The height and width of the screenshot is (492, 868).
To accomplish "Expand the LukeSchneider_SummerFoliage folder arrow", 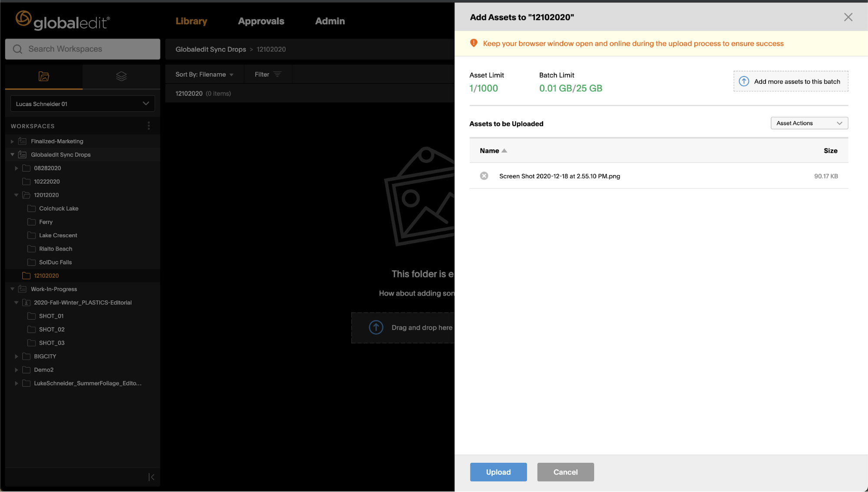I will [16, 383].
